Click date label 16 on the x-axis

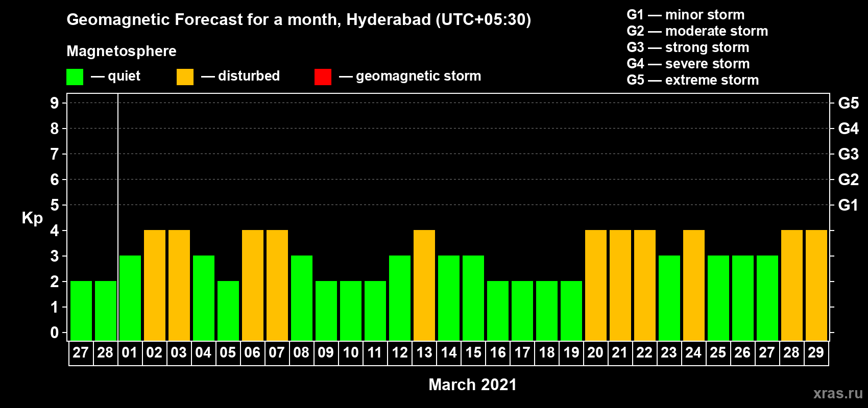(x=498, y=352)
